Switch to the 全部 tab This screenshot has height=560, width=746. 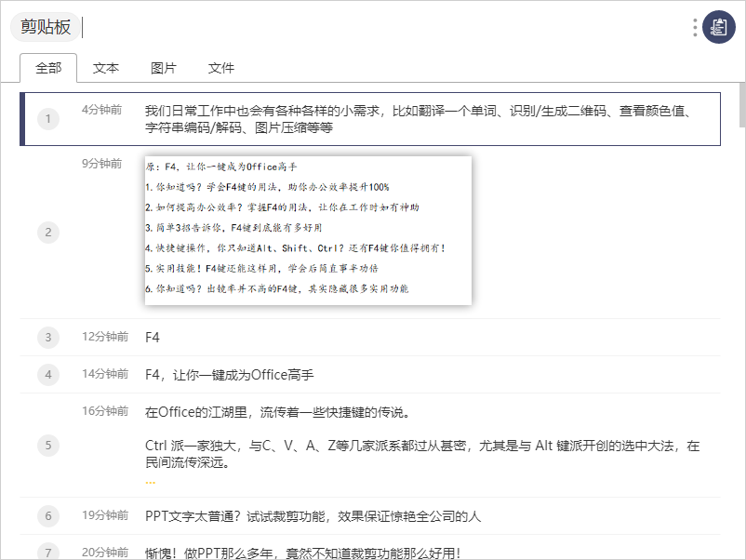[x=48, y=68]
